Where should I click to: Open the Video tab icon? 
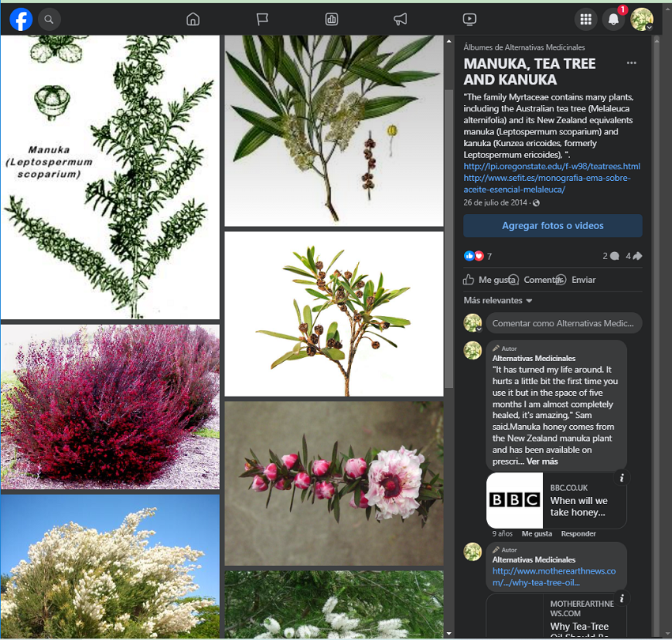click(470, 19)
